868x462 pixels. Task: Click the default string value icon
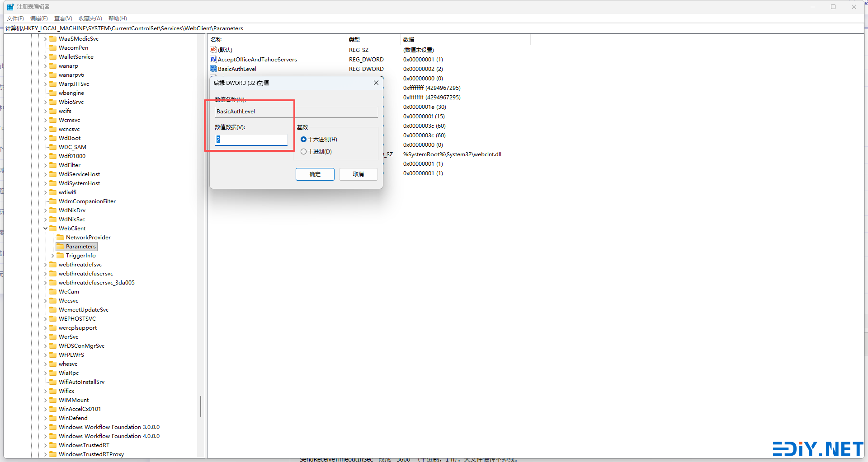[213, 50]
